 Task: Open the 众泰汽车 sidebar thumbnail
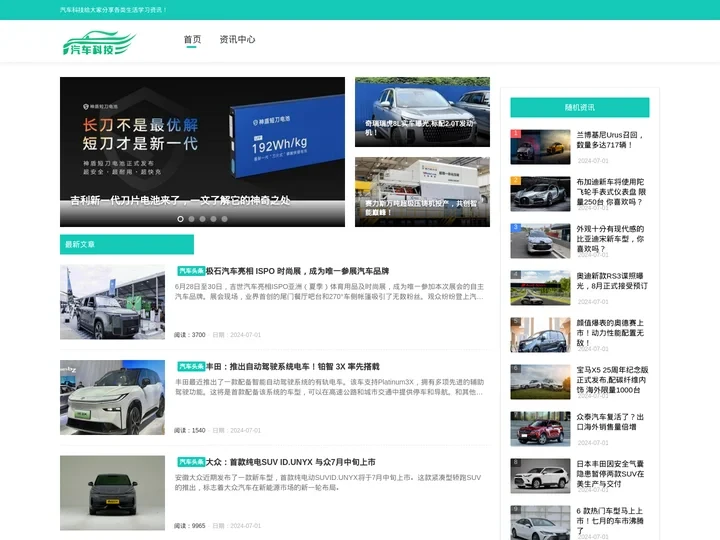click(x=540, y=429)
